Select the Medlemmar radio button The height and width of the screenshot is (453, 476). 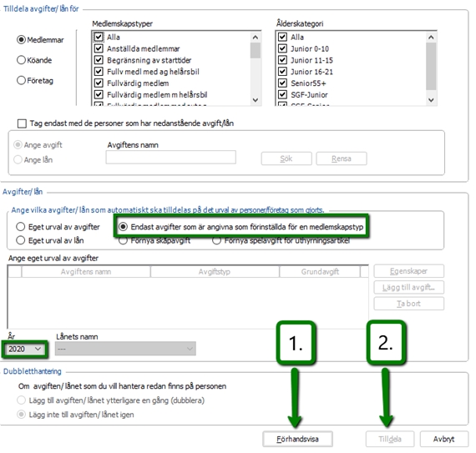(x=21, y=40)
